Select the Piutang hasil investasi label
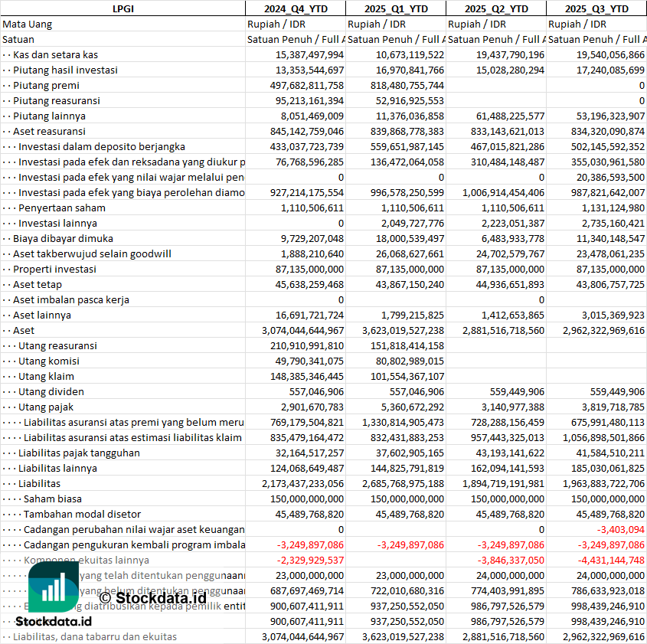Image resolution: width=647 pixels, height=644 pixels. coord(65,70)
